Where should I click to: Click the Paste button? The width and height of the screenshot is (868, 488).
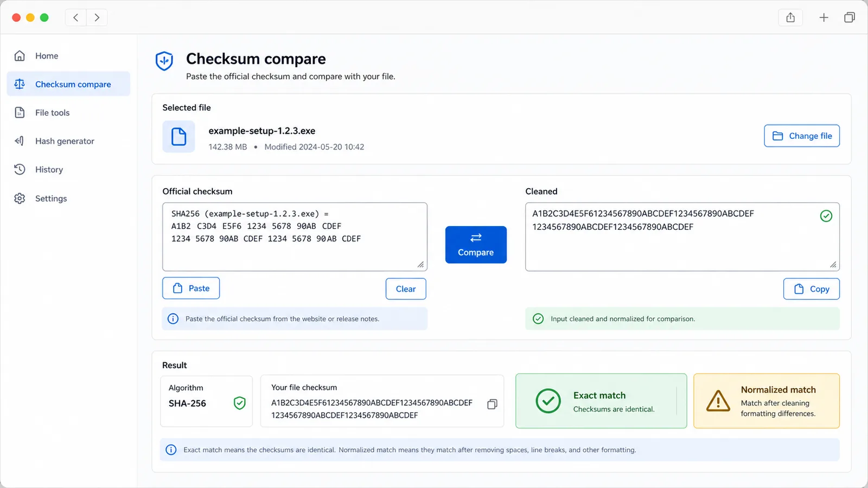[x=191, y=288]
